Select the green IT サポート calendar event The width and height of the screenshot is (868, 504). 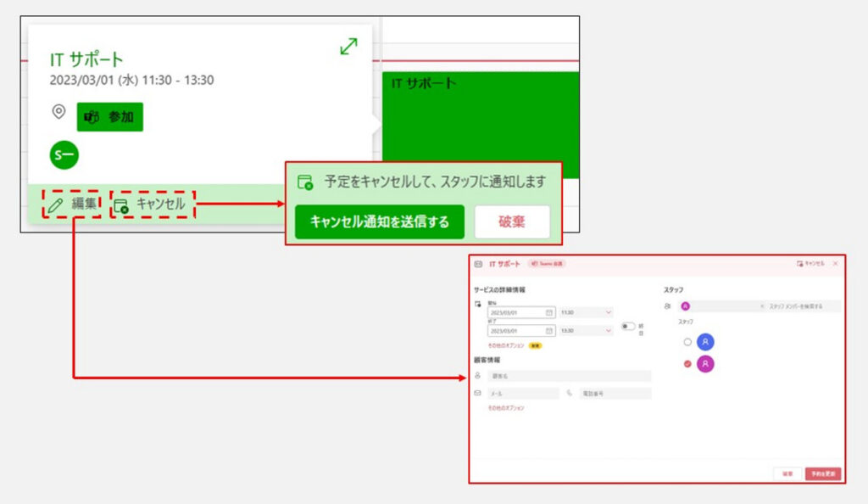click(481, 125)
